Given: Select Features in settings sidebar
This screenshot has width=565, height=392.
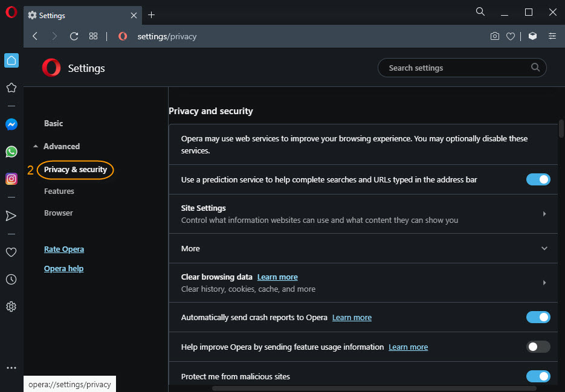Looking at the screenshot, I should click(x=59, y=191).
